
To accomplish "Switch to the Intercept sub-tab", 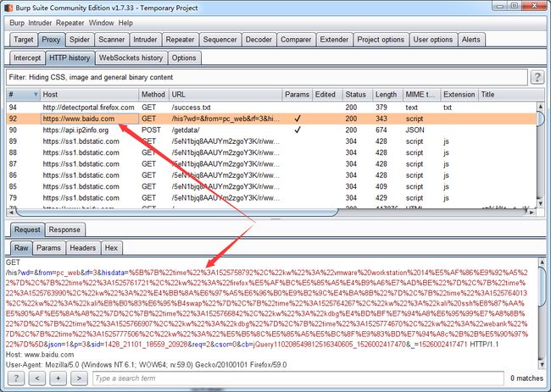I will click(27, 58).
